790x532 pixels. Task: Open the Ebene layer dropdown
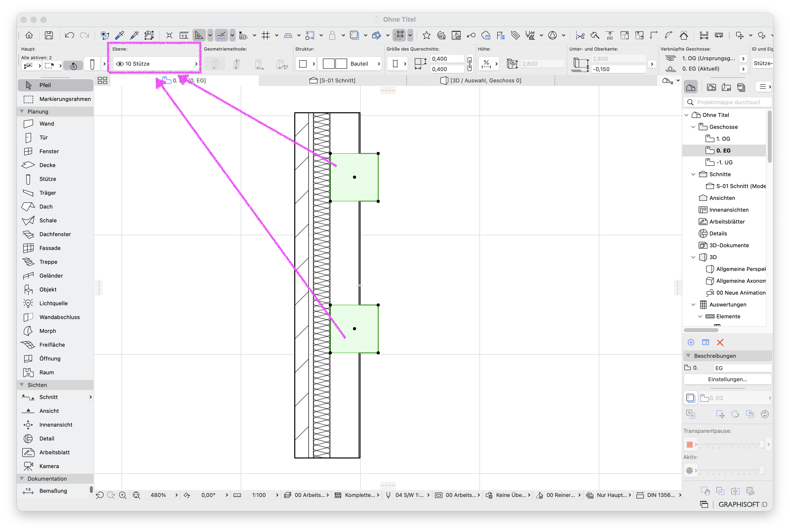156,64
